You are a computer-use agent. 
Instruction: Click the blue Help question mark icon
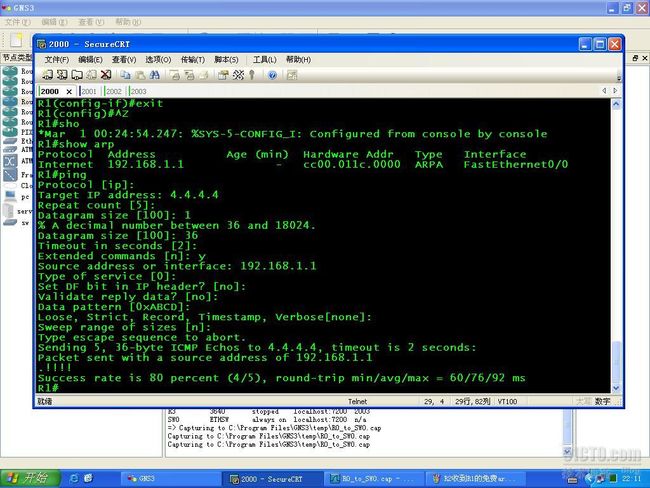pos(272,75)
